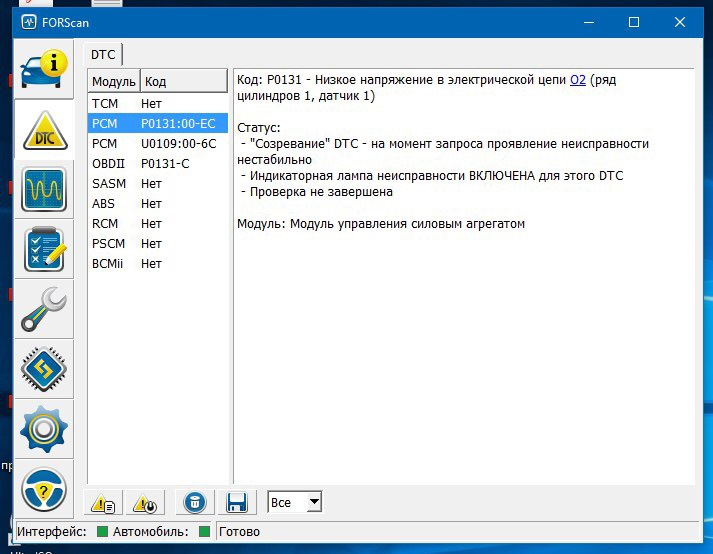Open the steering wheel help section
Viewport: 713px width, 554px height.
click(44, 489)
